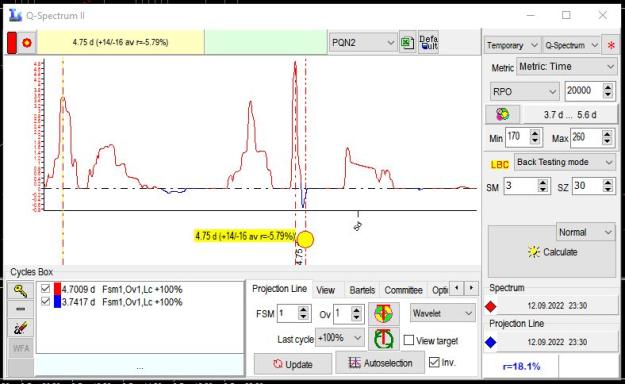Viewport: 625px width, 384px height.
Task: Click the multicolor circles icon beside 3.7 d
Action: 503,114
